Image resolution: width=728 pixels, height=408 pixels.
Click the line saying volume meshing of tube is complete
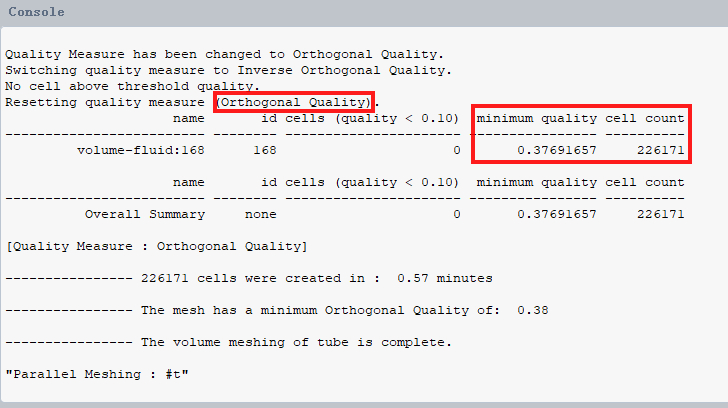pos(296,342)
